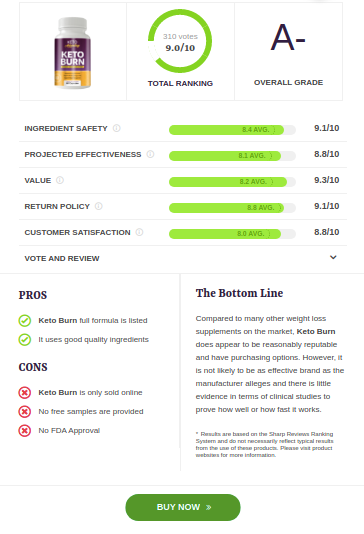Click the Ingredient Safety rating bar
The height and width of the screenshot is (534, 364).
(x=232, y=130)
